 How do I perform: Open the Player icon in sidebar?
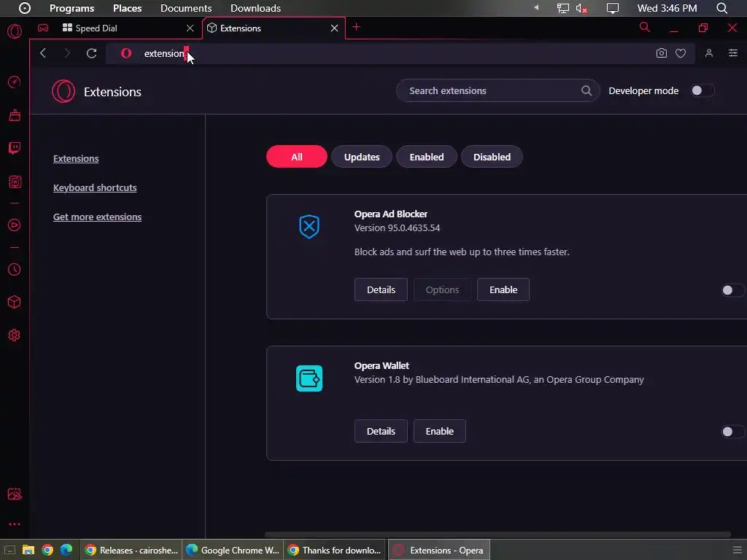point(15,225)
